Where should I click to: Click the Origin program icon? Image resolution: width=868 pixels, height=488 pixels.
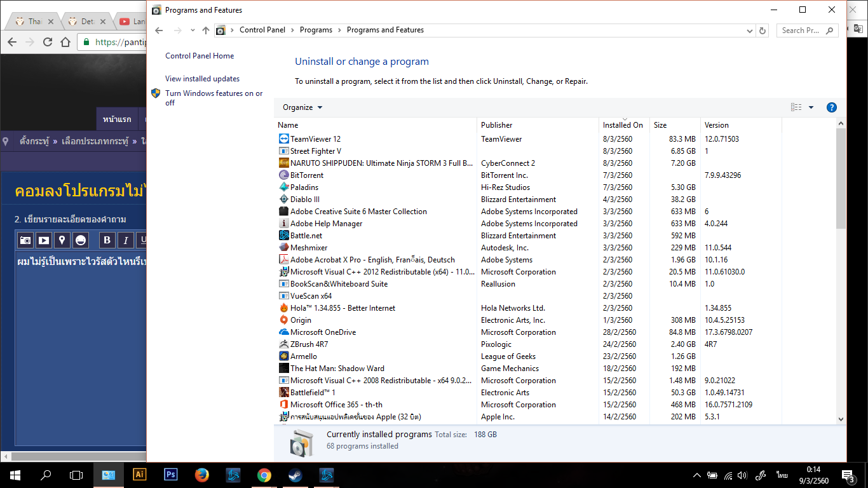284,320
